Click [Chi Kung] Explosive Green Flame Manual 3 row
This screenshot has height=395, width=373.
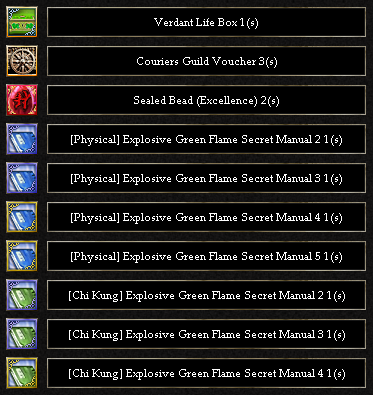pyautogui.click(x=206, y=334)
